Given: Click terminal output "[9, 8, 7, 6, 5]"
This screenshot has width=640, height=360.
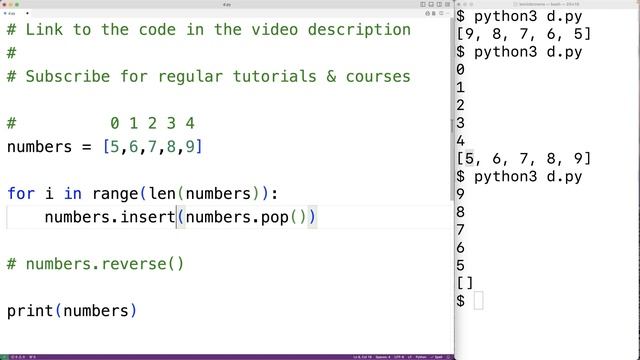Looking at the screenshot, I should (523, 33).
